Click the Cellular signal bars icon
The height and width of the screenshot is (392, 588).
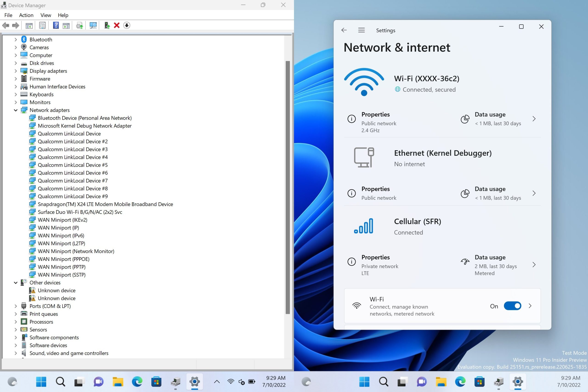pyautogui.click(x=364, y=226)
